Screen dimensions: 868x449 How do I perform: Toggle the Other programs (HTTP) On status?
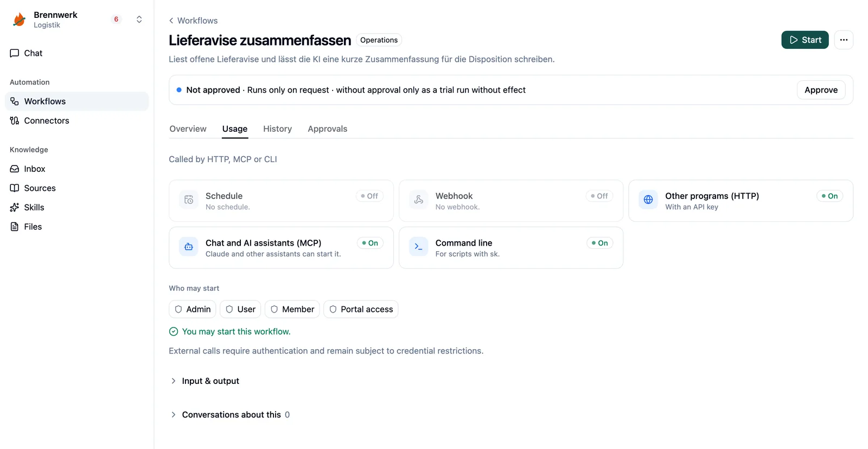pos(830,196)
